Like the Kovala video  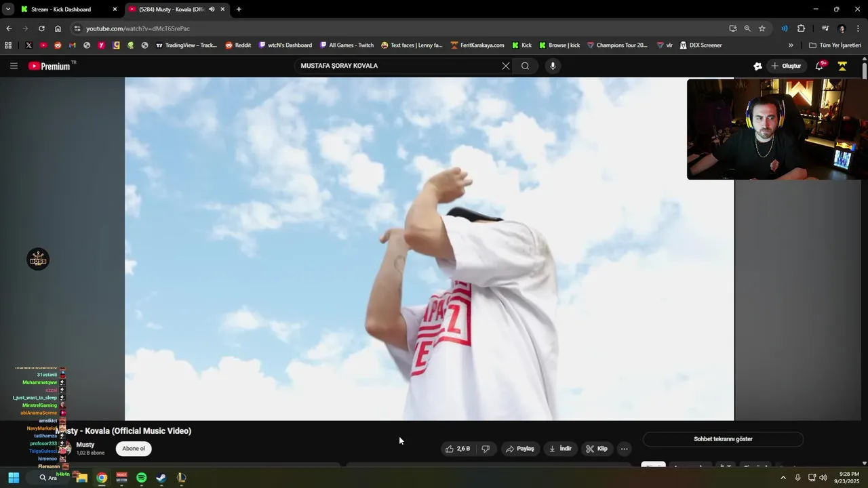click(458, 449)
